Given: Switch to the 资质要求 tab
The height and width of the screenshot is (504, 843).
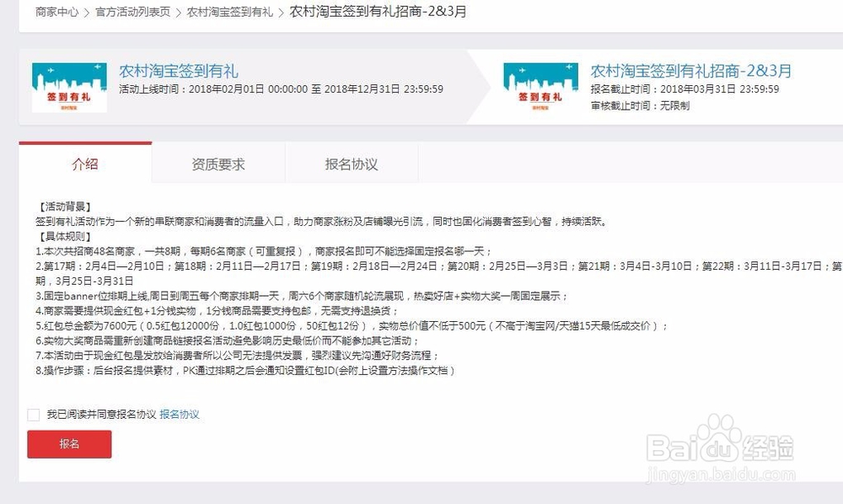Looking at the screenshot, I should [218, 164].
